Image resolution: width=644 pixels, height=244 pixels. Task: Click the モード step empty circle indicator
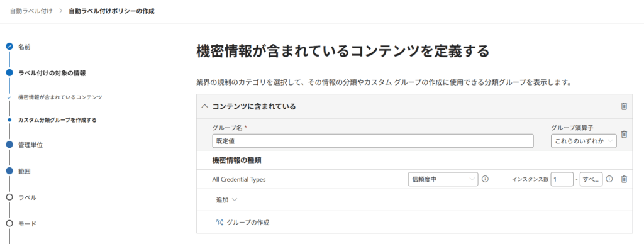coord(9,223)
